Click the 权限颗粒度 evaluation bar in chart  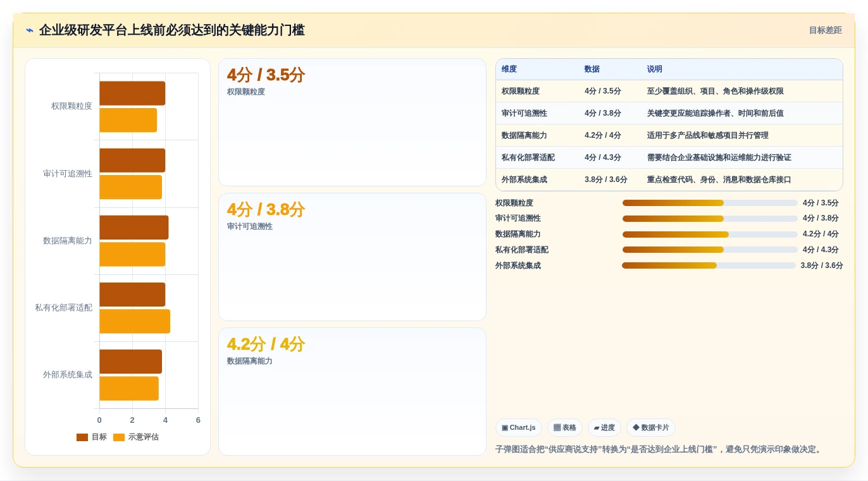coord(128,120)
